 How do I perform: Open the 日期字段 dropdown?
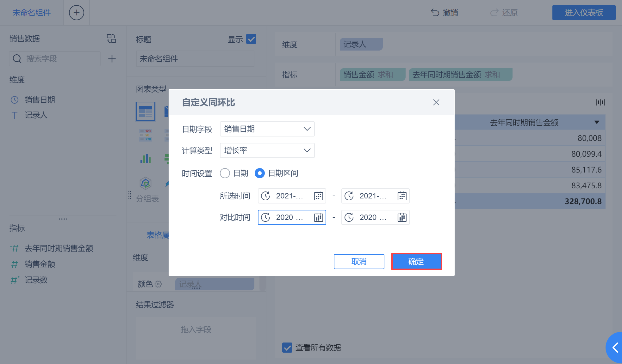point(267,129)
